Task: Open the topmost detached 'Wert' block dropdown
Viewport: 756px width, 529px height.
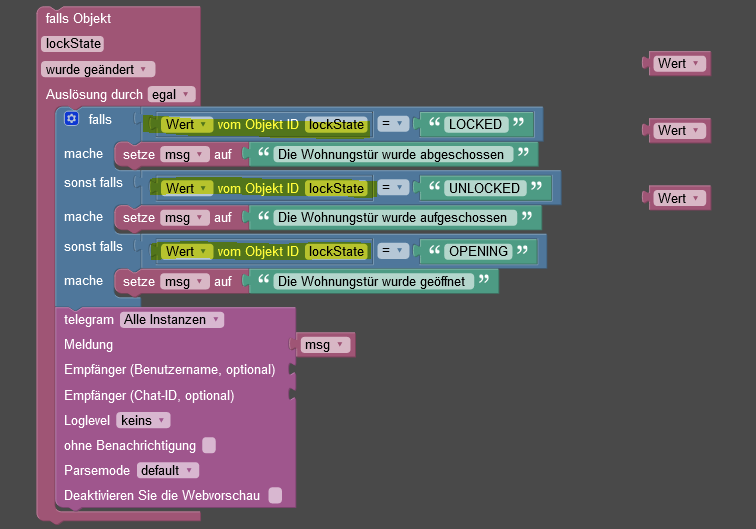Action: (x=679, y=64)
